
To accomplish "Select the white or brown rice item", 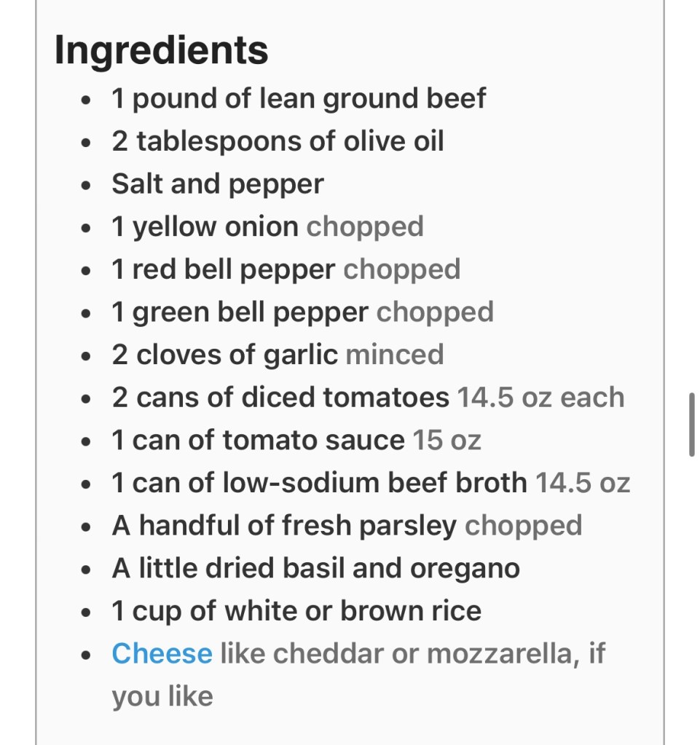I will pyautogui.click(x=296, y=611).
